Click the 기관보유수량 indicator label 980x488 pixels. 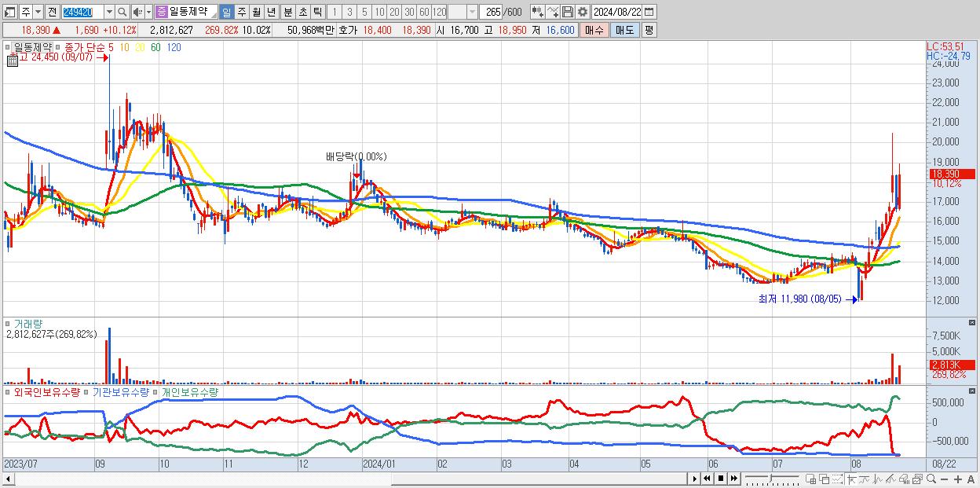tap(121, 391)
